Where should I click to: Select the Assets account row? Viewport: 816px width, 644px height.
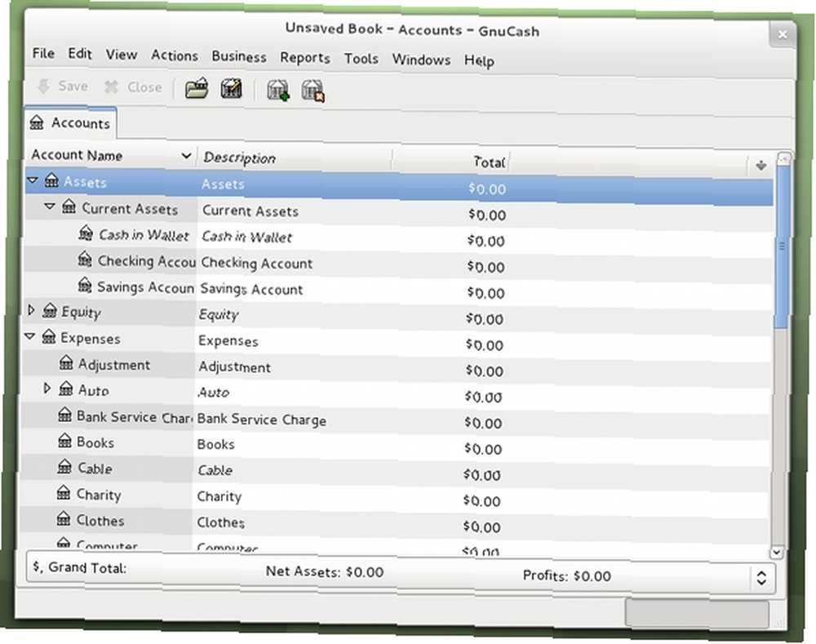tap(399, 186)
